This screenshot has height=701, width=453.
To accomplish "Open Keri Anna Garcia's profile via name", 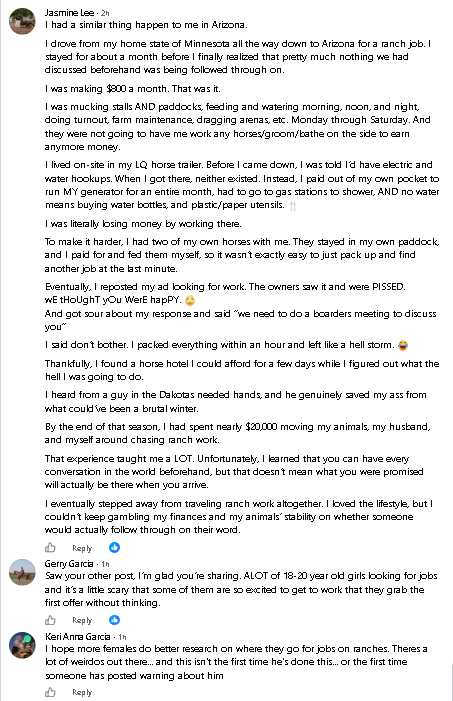I will click(x=78, y=636).
